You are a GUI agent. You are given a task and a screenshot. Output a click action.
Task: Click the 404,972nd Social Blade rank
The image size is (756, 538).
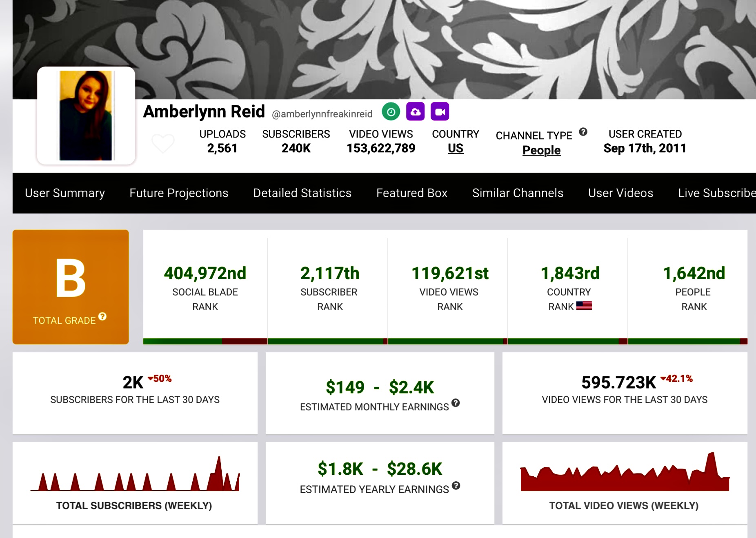tap(205, 273)
